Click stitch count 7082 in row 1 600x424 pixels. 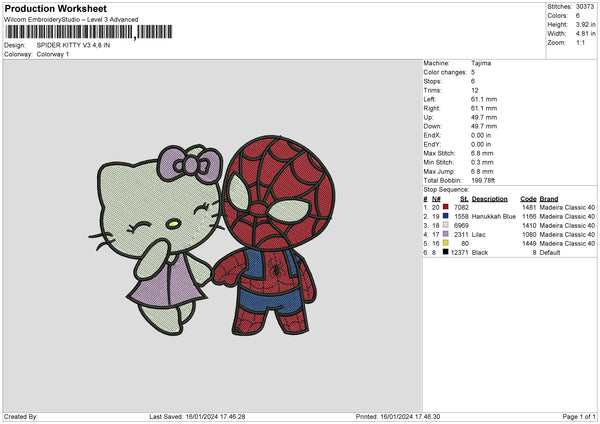click(x=461, y=207)
